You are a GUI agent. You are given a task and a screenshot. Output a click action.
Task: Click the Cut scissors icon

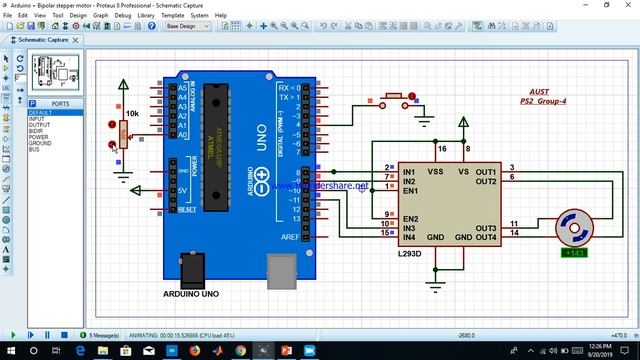(348, 26)
